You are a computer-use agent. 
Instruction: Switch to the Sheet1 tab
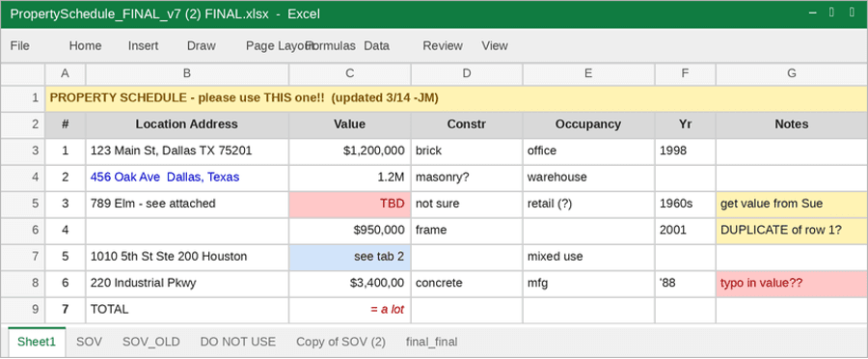pyautogui.click(x=37, y=342)
